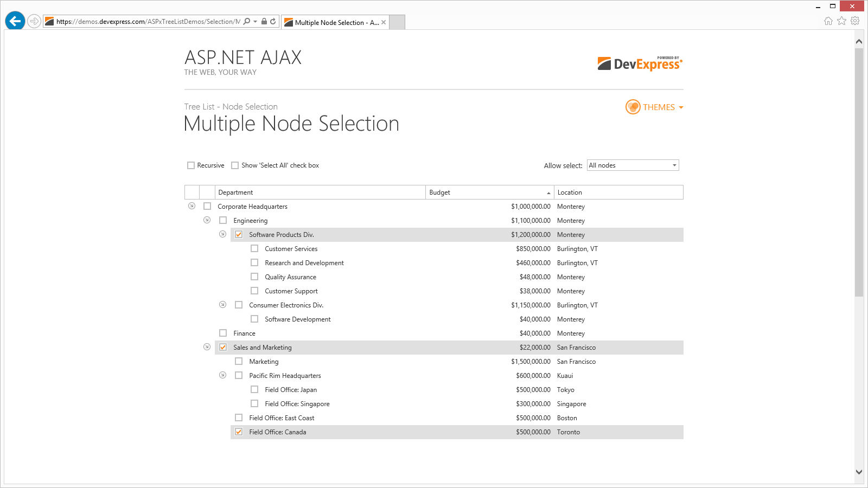Check the Quality Assurance checkbox
The image size is (868, 488).
(254, 277)
